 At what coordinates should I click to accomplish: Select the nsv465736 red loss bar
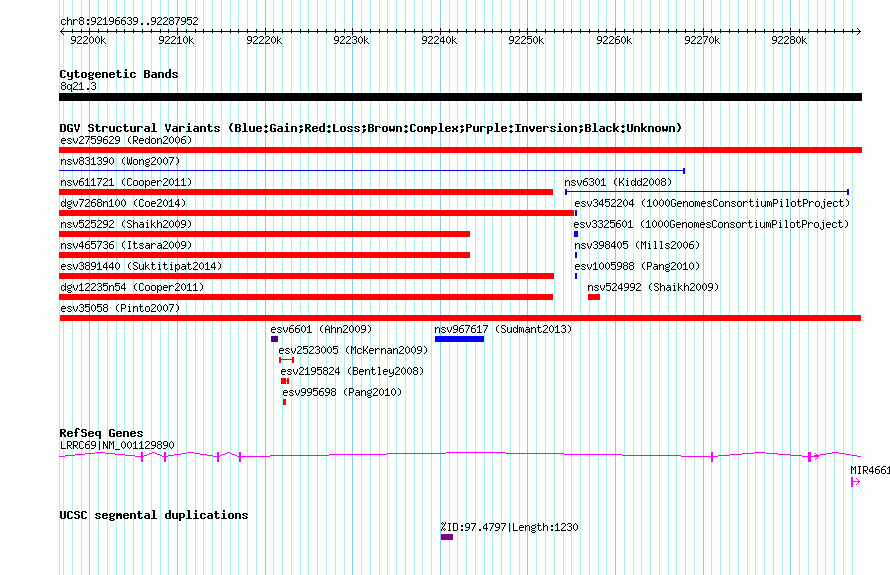[x=265, y=255]
